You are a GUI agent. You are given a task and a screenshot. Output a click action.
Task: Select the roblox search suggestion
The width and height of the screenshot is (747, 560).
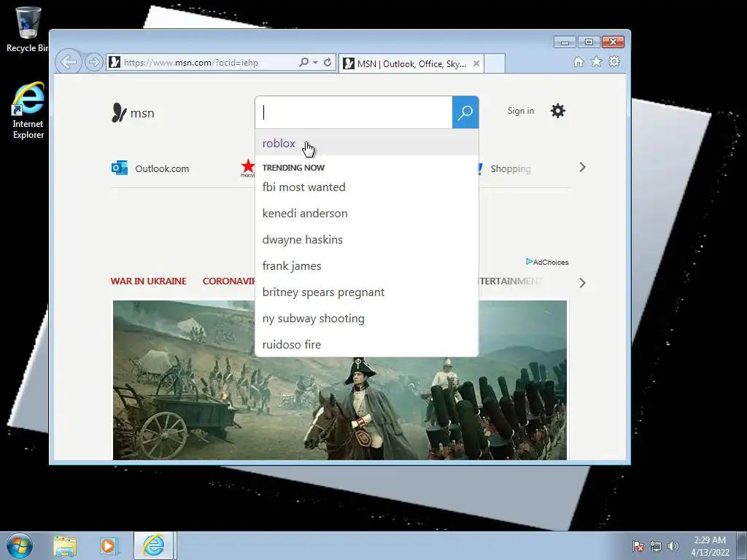click(367, 143)
